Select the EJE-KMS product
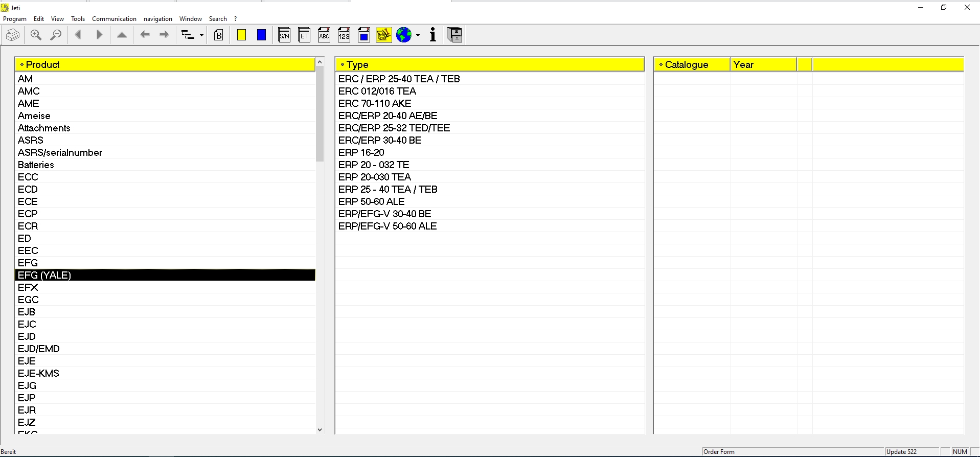 pyautogui.click(x=165, y=373)
